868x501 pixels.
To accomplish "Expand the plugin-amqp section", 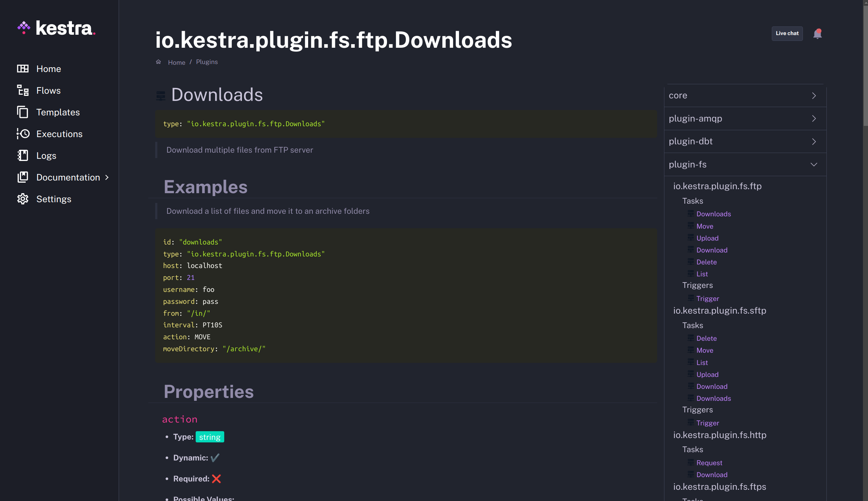I will [745, 118].
